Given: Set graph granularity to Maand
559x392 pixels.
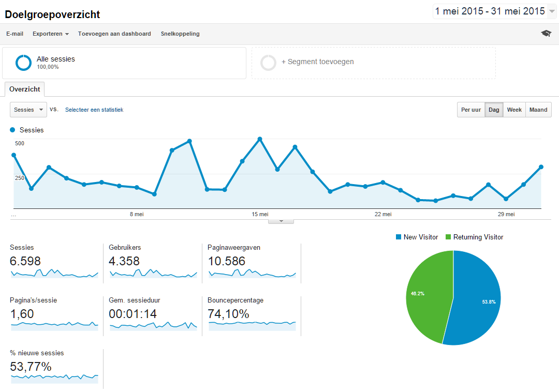Looking at the screenshot, I should click(538, 110).
